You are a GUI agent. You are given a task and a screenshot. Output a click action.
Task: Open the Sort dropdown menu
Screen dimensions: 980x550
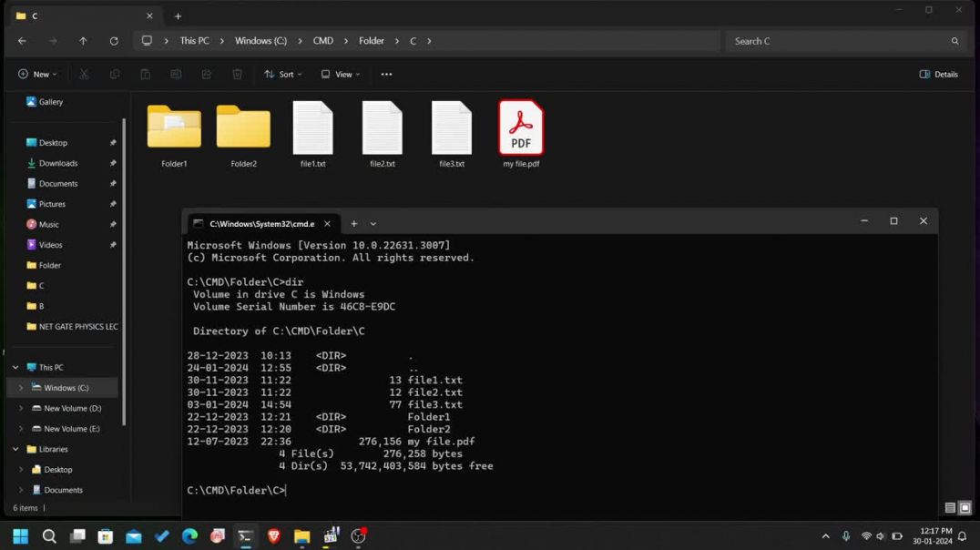[x=283, y=74]
